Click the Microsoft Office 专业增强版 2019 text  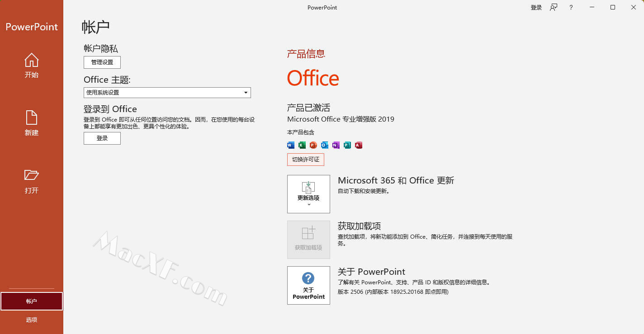pos(341,119)
